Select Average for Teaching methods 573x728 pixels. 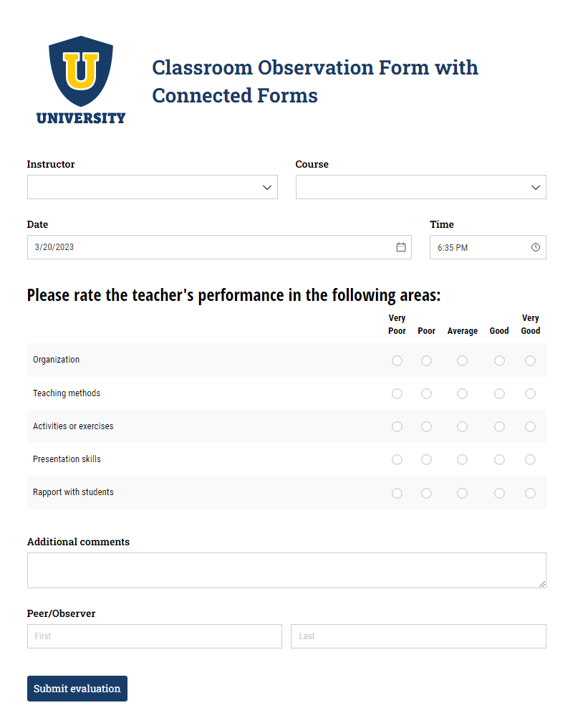(x=462, y=393)
